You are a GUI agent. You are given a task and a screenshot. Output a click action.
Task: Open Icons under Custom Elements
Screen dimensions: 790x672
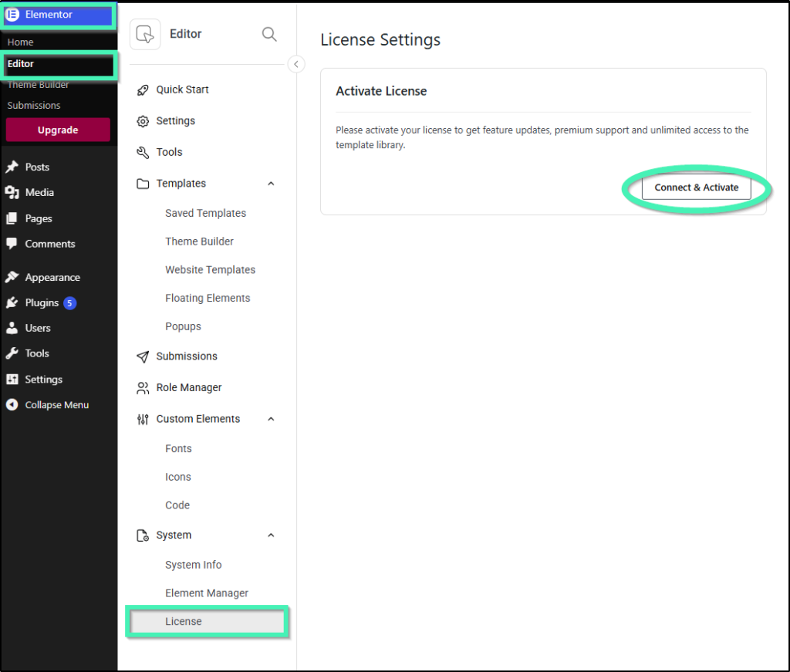[178, 477]
